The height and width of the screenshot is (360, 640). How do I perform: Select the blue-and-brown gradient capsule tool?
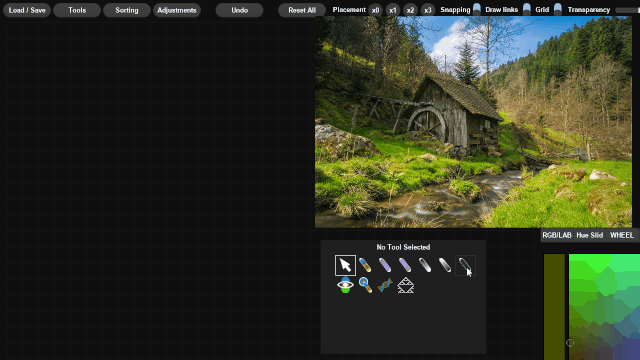tap(365, 265)
